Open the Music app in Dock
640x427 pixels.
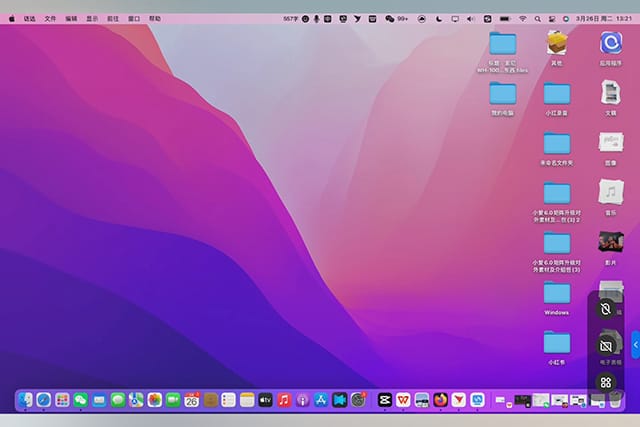pyautogui.click(x=284, y=400)
